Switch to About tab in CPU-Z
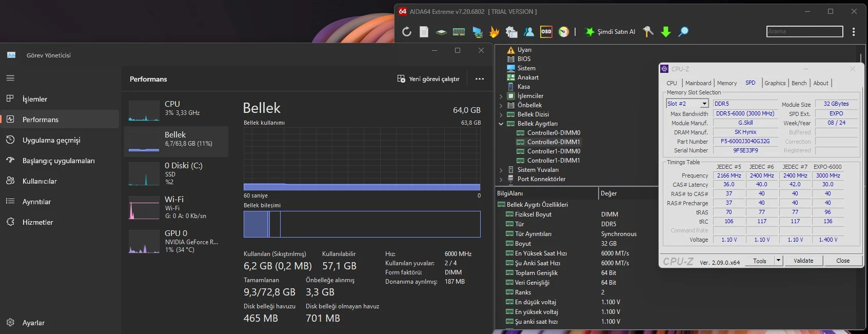The height and width of the screenshot is (334, 868). pos(821,83)
